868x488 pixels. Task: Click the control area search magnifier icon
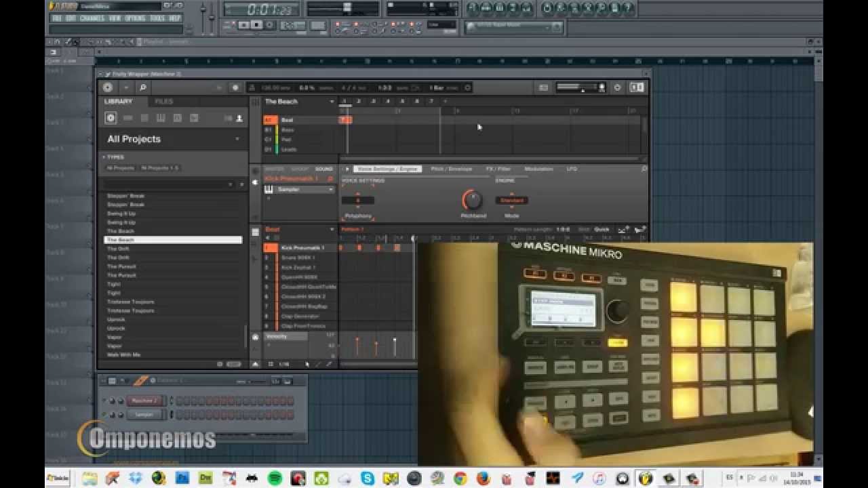644,169
